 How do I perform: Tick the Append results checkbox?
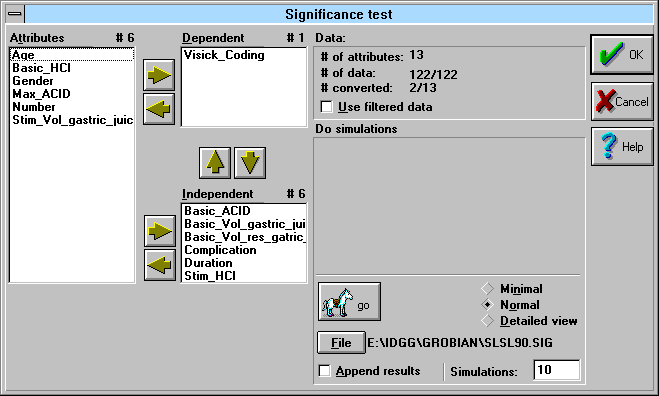click(x=324, y=371)
